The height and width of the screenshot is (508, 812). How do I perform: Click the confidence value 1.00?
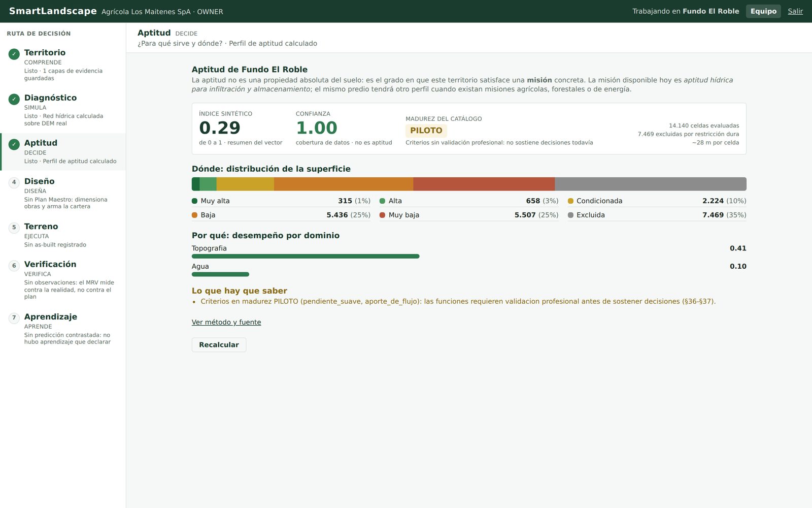(x=317, y=128)
